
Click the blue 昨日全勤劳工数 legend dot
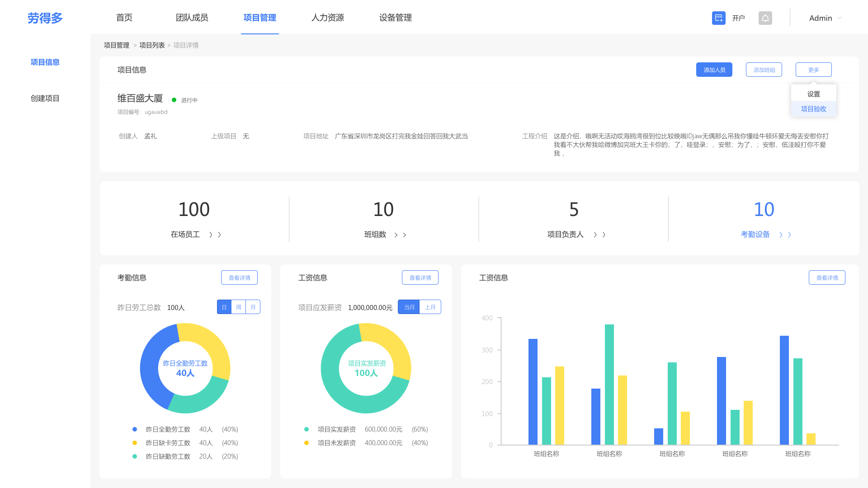tap(135, 429)
